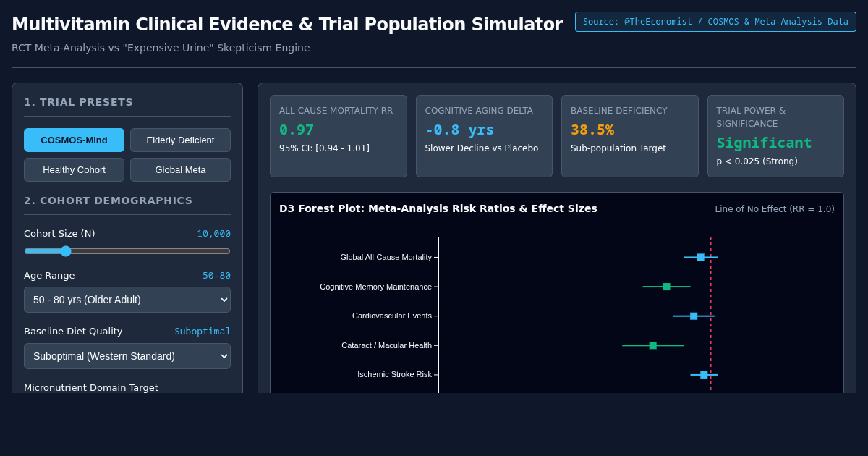The height and width of the screenshot is (456, 868).
Task: Click the '50-80' age range value
Action: click(216, 276)
